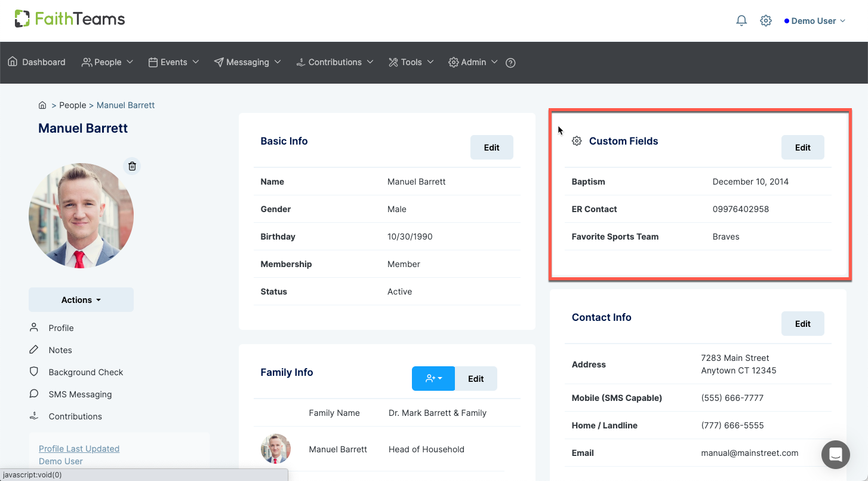The width and height of the screenshot is (868, 481).
Task: Open the add family member dropdown
Action: click(x=433, y=378)
